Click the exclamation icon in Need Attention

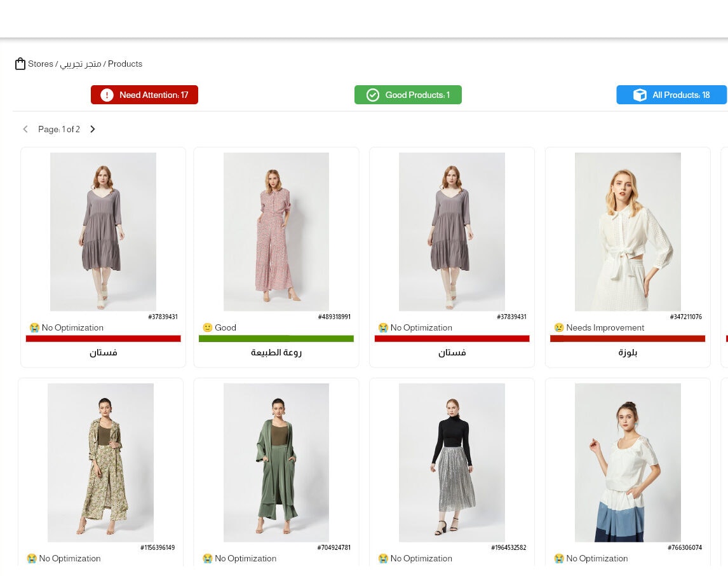pos(107,95)
